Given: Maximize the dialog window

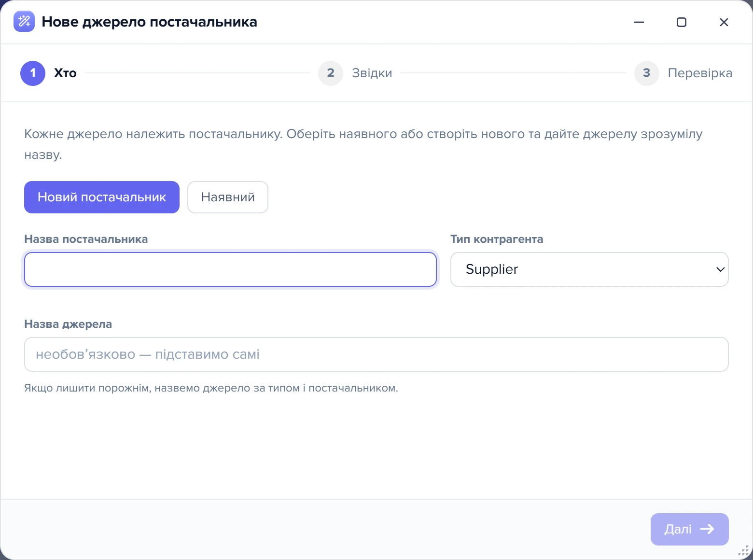Looking at the screenshot, I should 682,22.
